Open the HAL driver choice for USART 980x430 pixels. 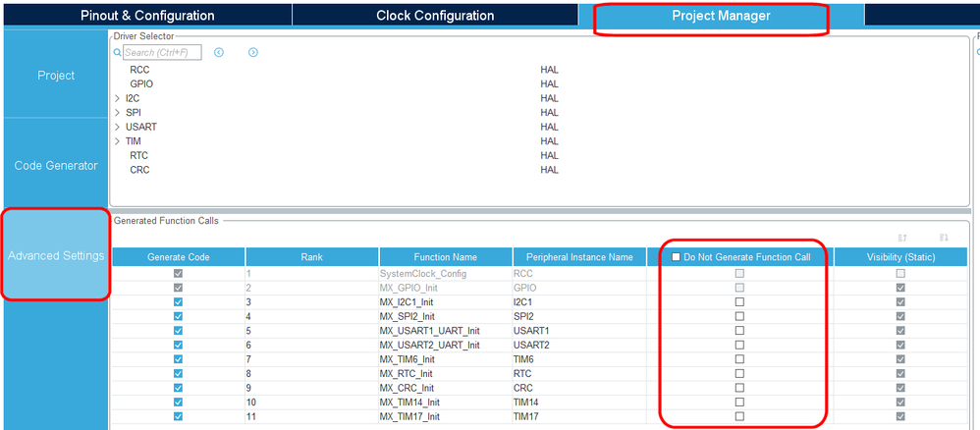549,127
